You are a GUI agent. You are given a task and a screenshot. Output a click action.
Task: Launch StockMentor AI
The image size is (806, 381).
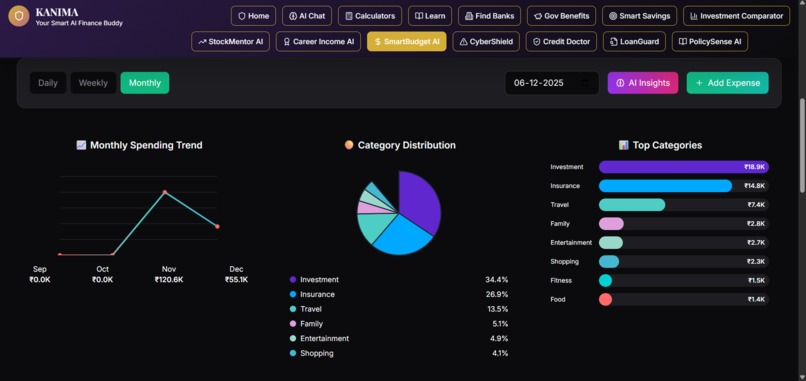pyautogui.click(x=230, y=42)
